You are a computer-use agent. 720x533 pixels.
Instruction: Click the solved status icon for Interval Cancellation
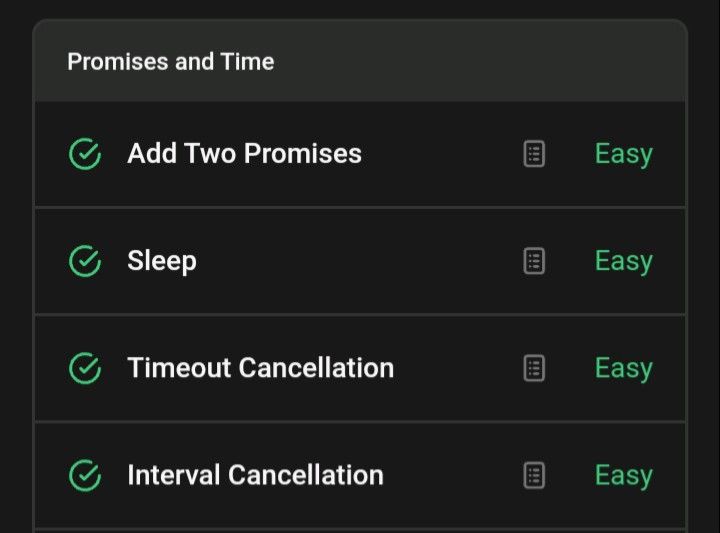(85, 475)
